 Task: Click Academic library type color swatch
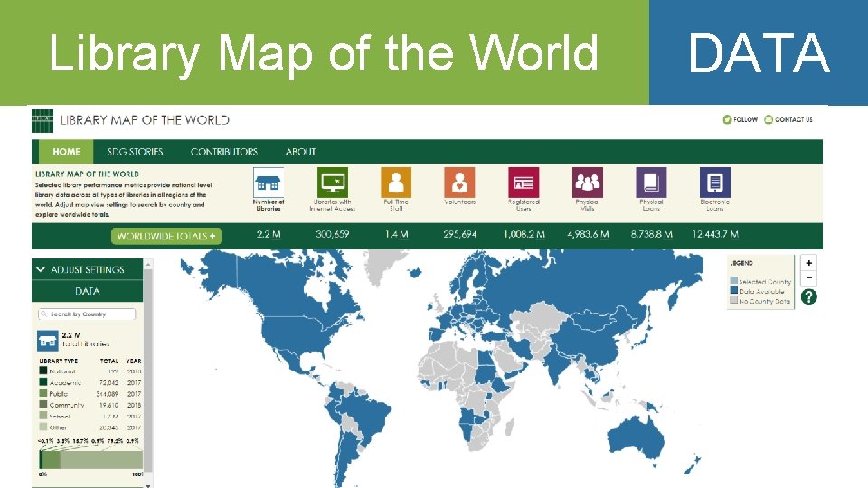click(43, 382)
